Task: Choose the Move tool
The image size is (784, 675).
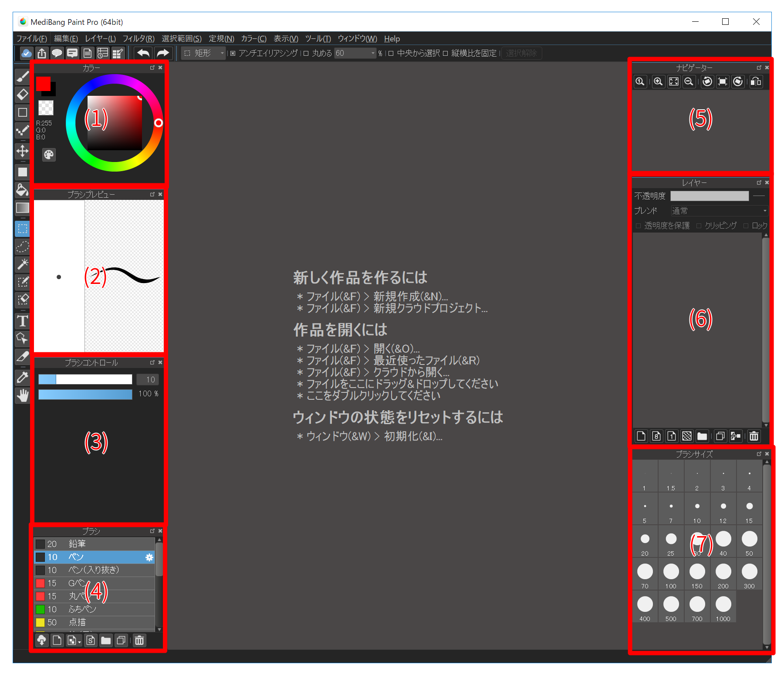Action: 22,151
